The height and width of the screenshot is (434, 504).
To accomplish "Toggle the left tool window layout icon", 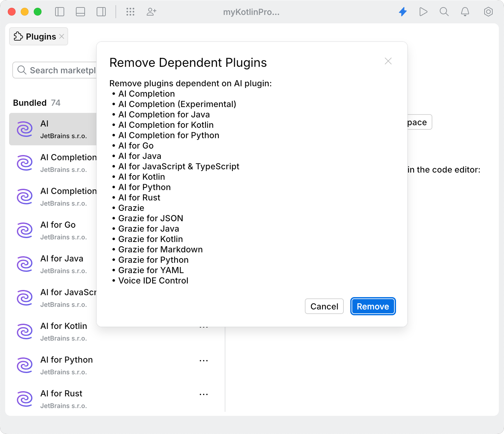I will 60,12.
